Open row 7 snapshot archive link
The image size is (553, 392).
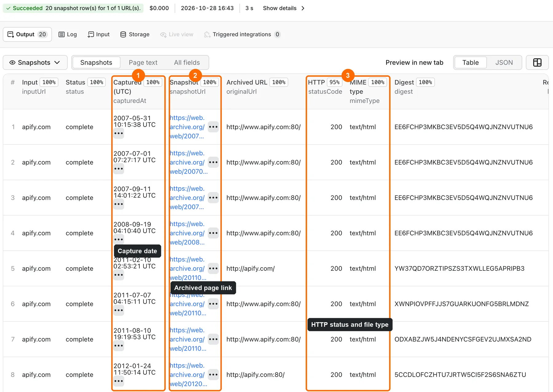coord(188,339)
